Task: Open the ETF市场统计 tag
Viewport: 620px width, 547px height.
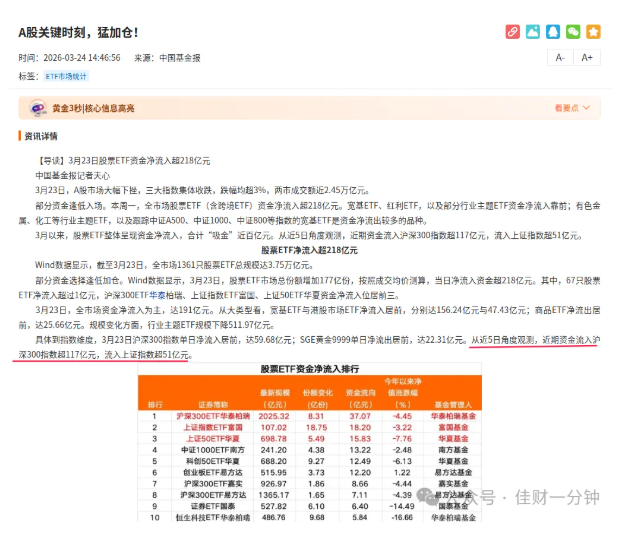Action: click(x=66, y=76)
